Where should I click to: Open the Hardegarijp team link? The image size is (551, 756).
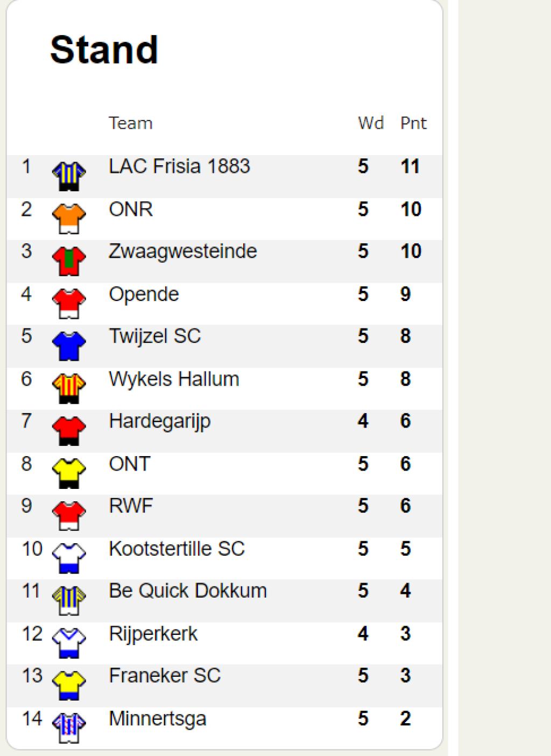click(159, 422)
